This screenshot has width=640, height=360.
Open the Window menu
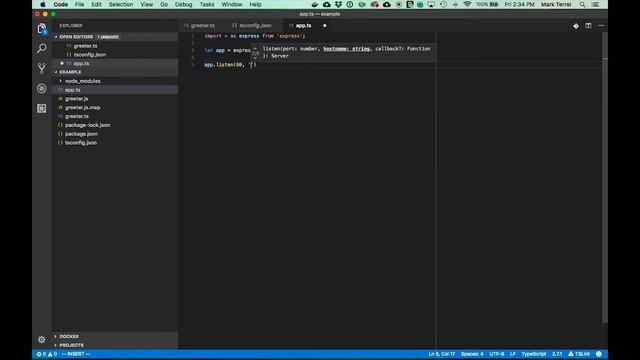pyautogui.click(x=232, y=4)
